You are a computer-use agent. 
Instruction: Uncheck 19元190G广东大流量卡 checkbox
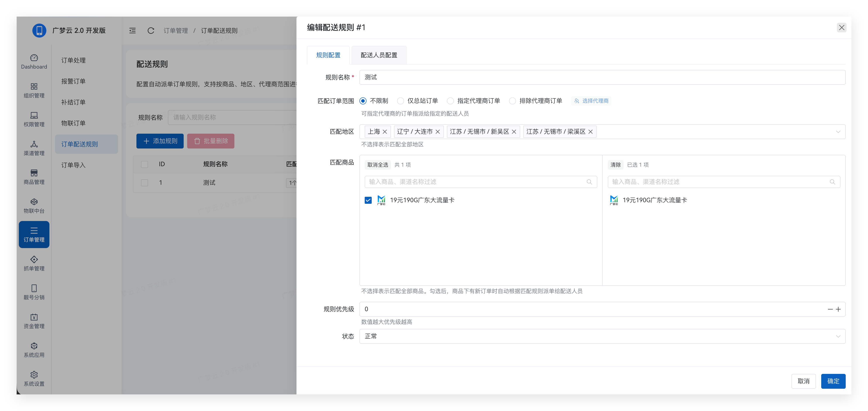[x=368, y=200]
